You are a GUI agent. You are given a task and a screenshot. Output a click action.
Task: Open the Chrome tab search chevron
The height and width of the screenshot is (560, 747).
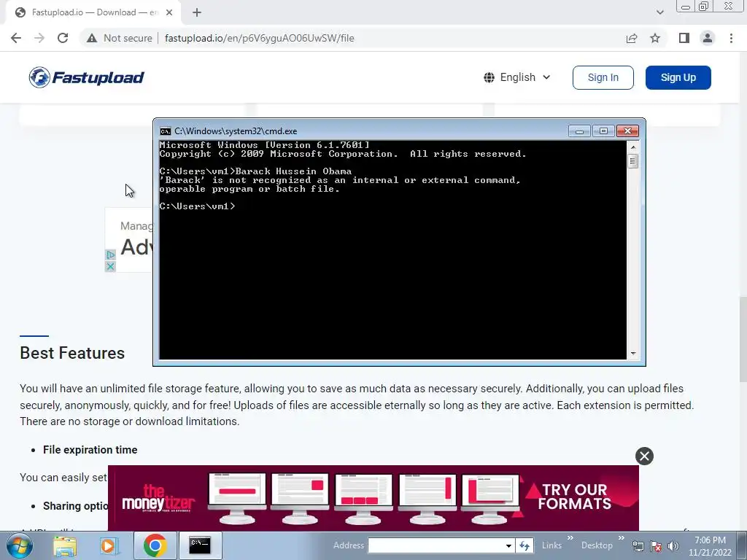[x=659, y=12]
